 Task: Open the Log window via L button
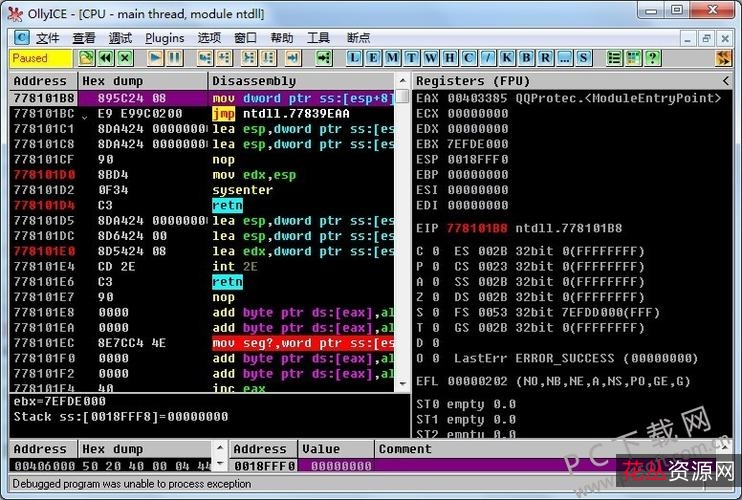[x=355, y=58]
